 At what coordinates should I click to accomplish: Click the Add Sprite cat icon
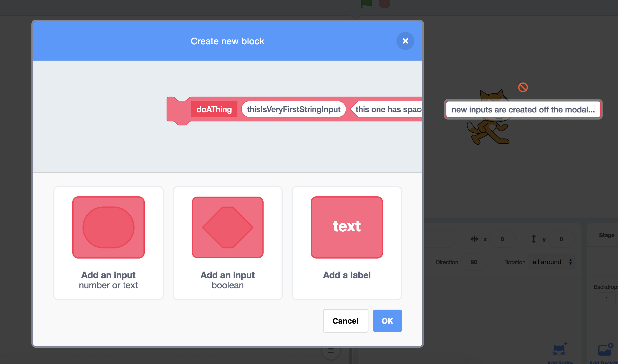[559, 350]
